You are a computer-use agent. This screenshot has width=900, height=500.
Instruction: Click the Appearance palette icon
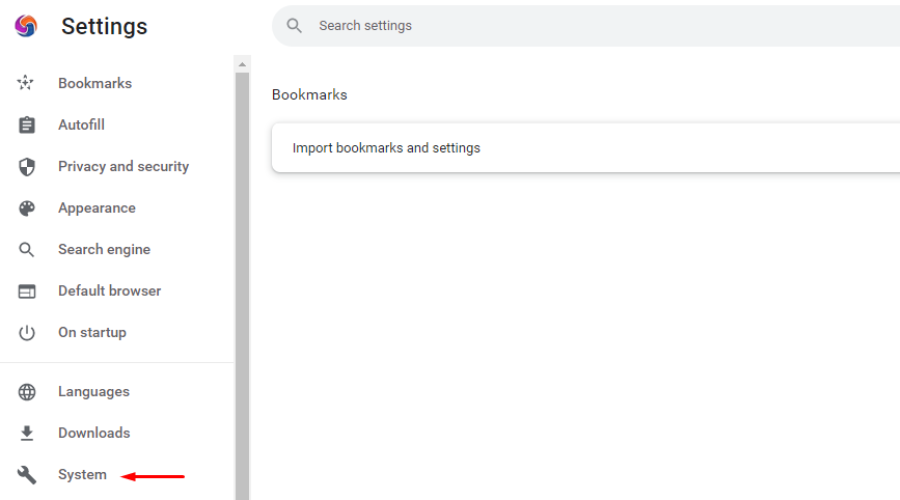[x=27, y=208]
